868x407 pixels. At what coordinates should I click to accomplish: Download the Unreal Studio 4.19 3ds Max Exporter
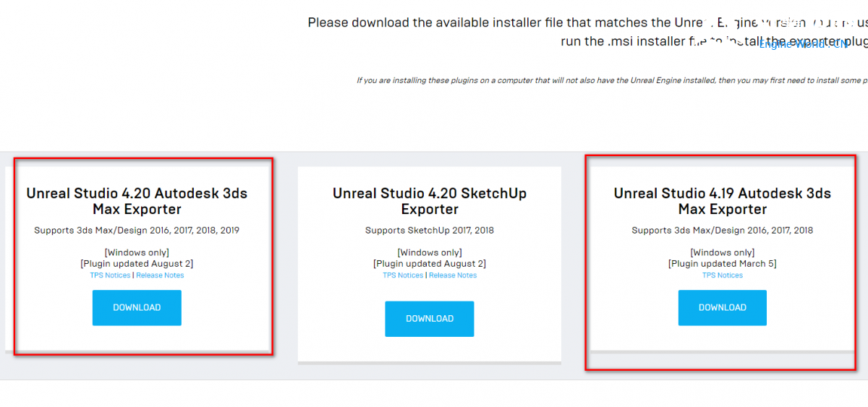722,307
